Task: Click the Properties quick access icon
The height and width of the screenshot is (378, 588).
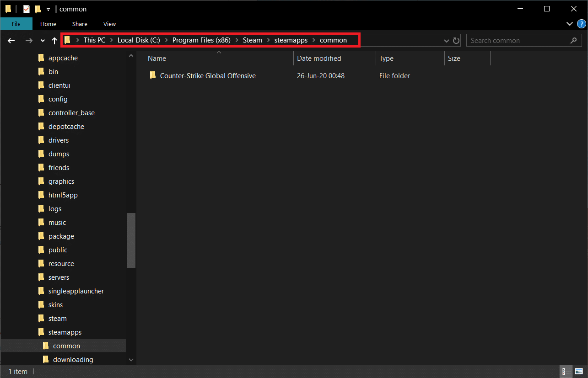Action: (27, 9)
